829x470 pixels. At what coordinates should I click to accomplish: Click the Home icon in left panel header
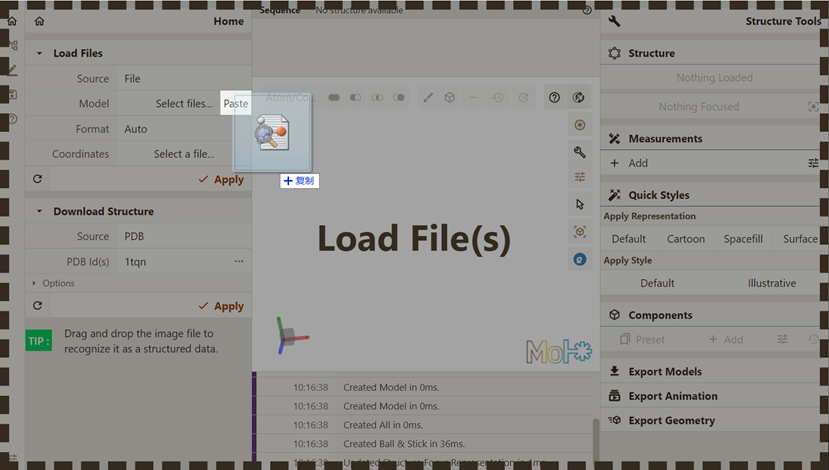39,21
